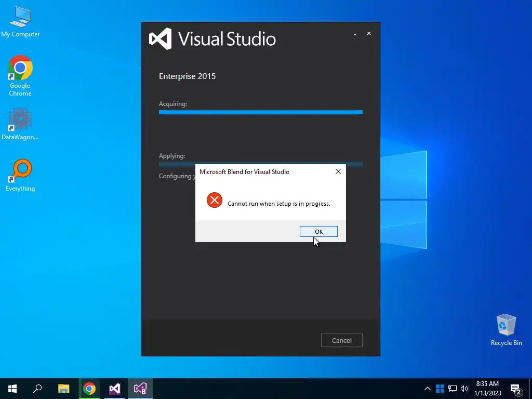The image size is (532, 399).
Task: Minimize the Visual Studio installer window
Action: click(355, 34)
